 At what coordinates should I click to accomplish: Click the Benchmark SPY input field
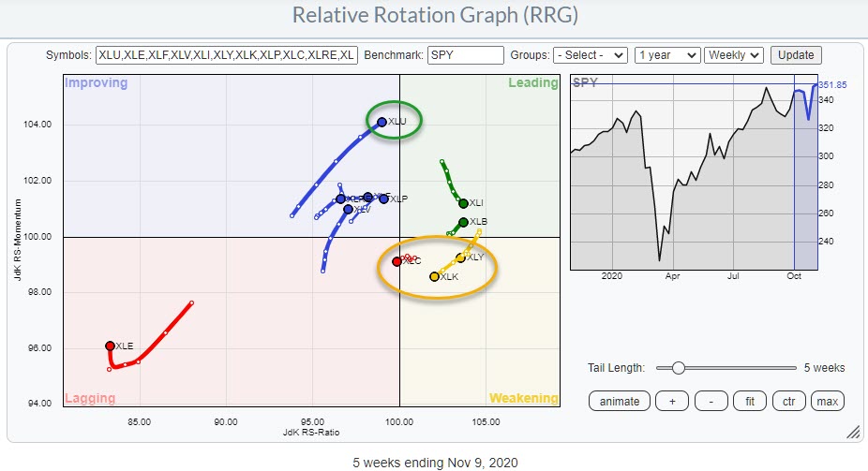click(x=465, y=55)
